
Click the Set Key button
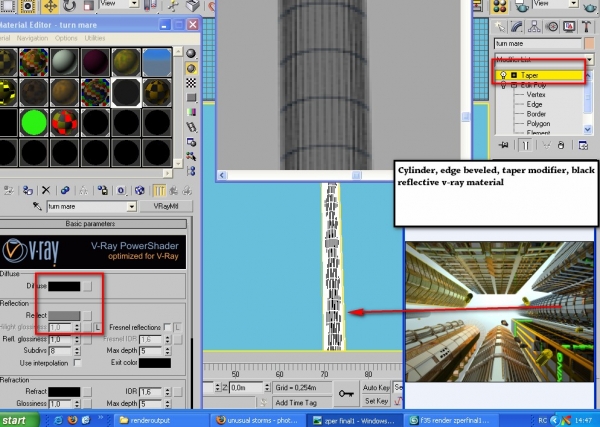tap(376, 401)
